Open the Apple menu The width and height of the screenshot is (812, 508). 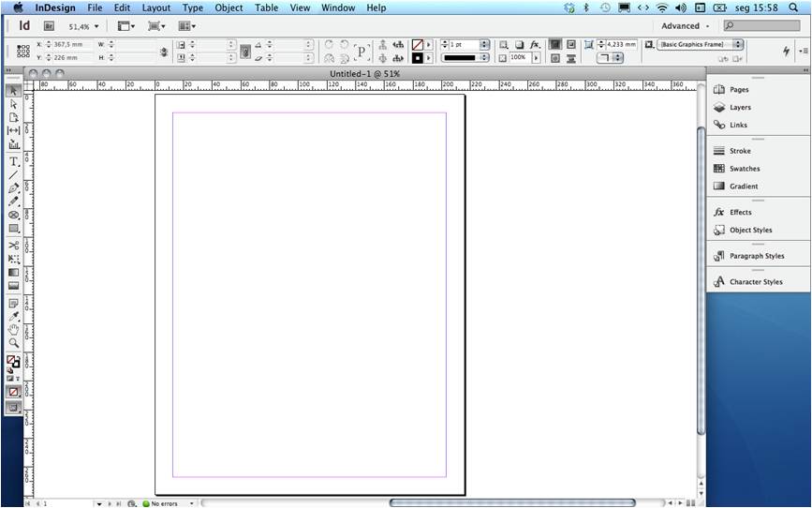click(x=18, y=7)
